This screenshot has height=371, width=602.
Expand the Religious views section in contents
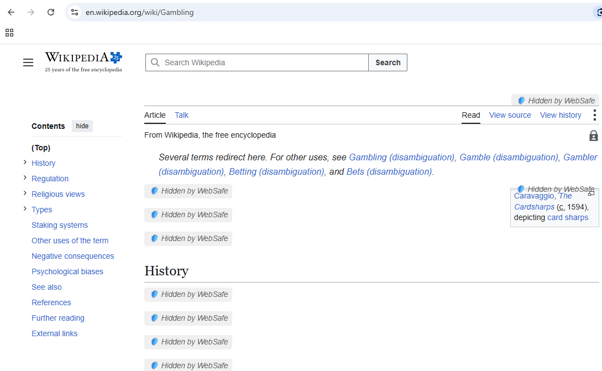pyautogui.click(x=25, y=193)
